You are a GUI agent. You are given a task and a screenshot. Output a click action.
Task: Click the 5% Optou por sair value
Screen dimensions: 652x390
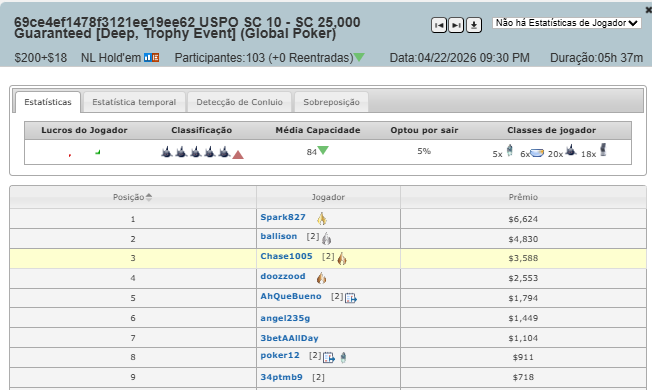pos(424,151)
